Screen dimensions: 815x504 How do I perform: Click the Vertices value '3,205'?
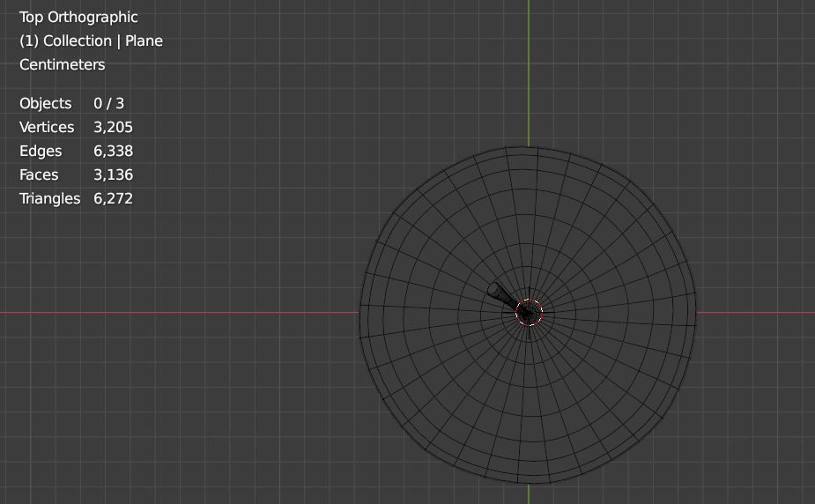pos(114,127)
